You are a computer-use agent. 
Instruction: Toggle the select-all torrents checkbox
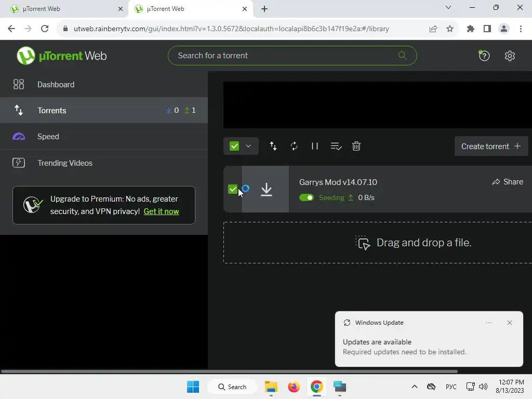click(x=234, y=146)
